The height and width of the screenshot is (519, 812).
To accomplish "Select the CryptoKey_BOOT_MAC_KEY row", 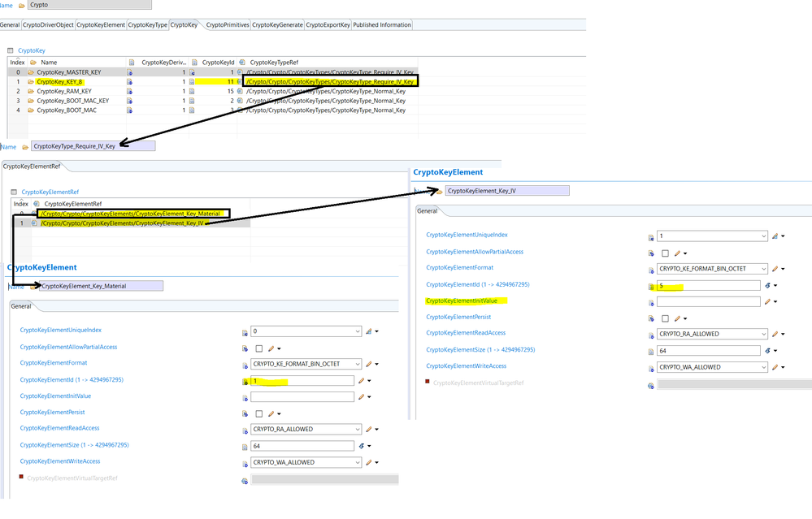I will pyautogui.click(x=212, y=101).
